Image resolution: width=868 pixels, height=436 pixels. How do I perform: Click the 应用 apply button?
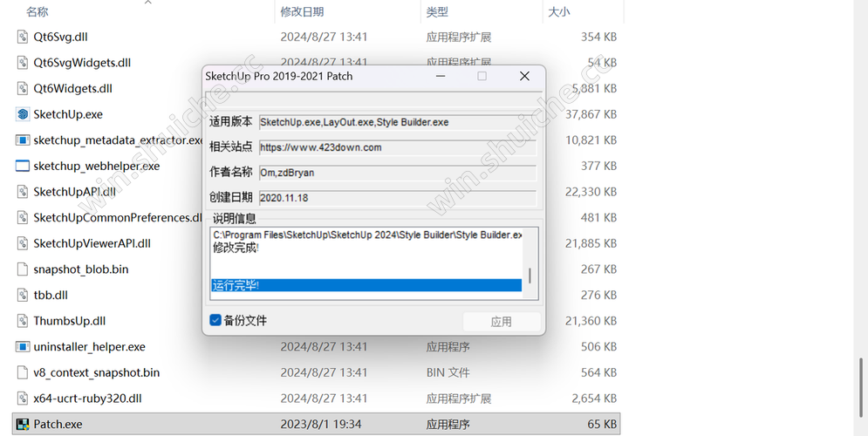click(501, 322)
